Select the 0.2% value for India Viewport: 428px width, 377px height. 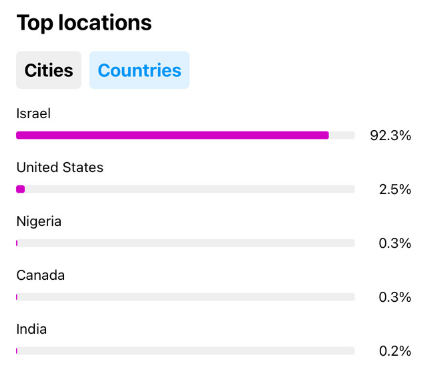(395, 351)
